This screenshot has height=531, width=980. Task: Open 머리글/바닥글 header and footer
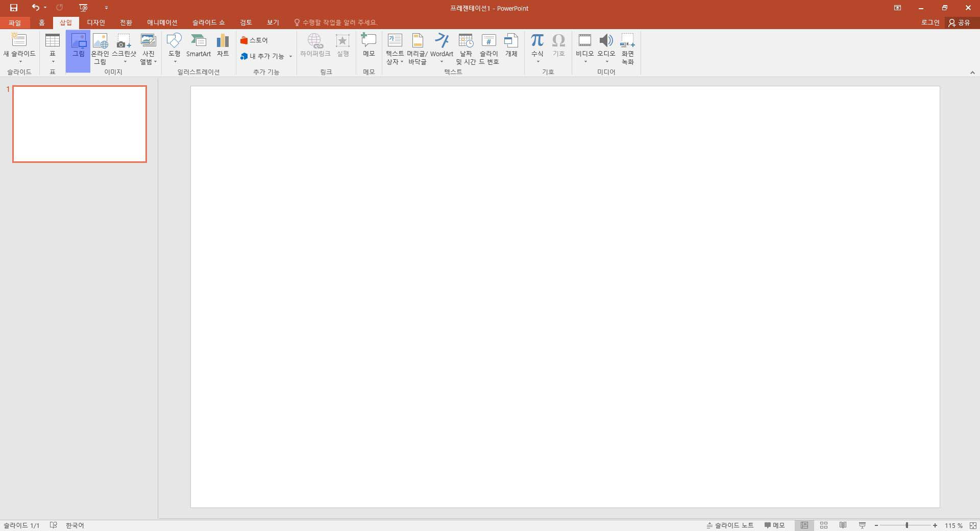click(x=417, y=49)
